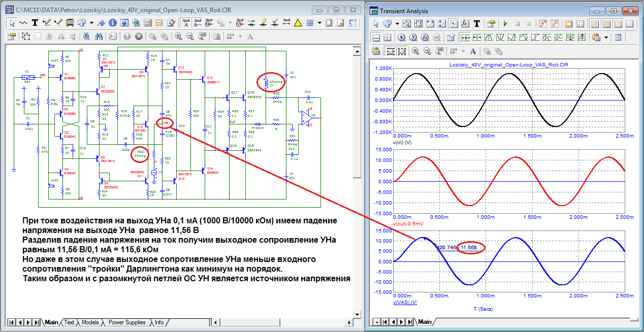
Task: Open dropdown arrow next to grid icon
Action: 319,23
